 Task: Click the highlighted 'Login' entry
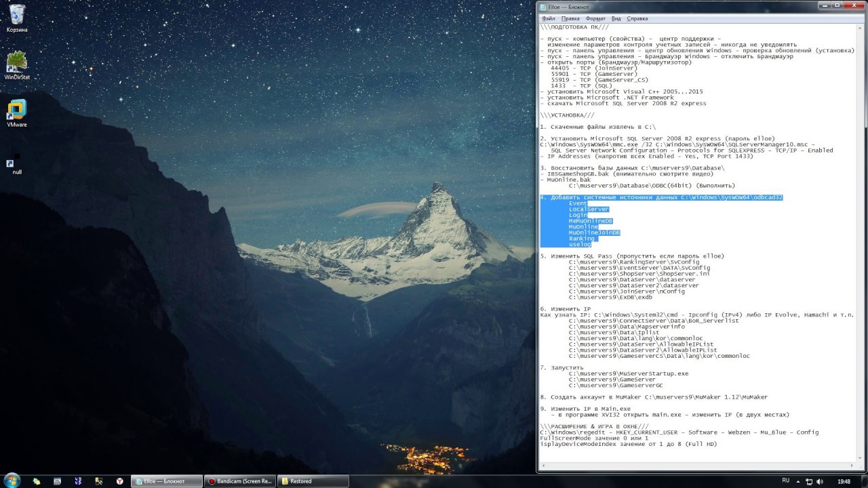(x=578, y=215)
